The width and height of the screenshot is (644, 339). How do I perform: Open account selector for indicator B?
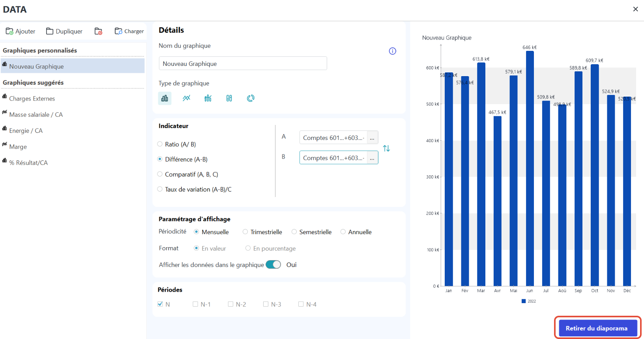[x=372, y=158]
